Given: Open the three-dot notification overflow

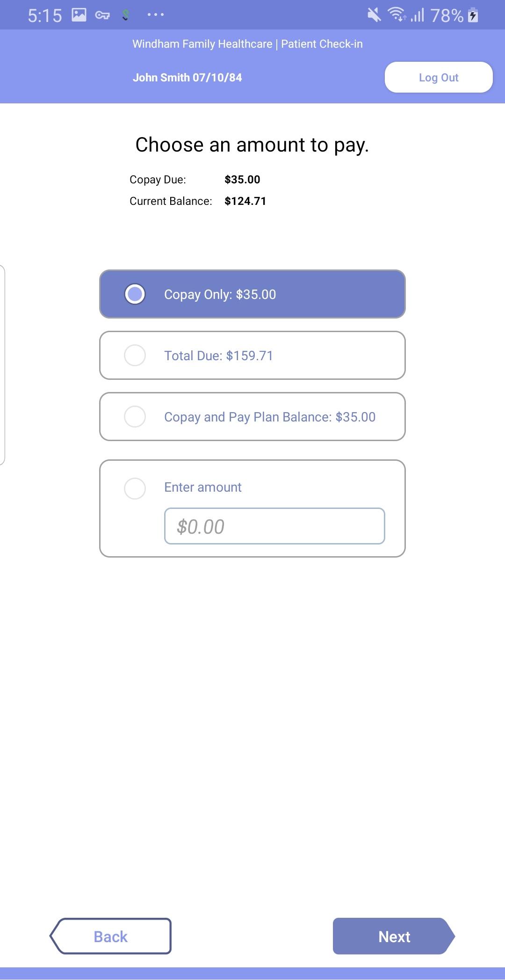Looking at the screenshot, I should pos(155,15).
